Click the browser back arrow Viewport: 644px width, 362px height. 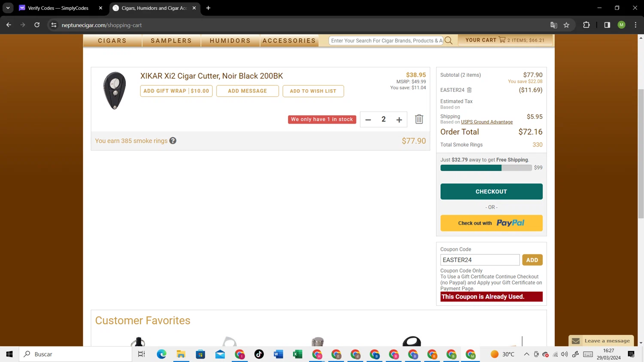[9, 25]
